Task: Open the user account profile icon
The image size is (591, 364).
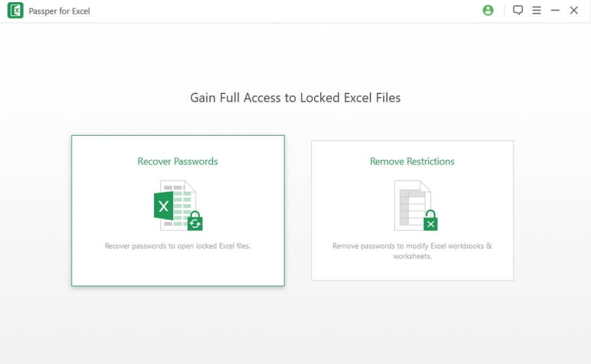Action: click(488, 10)
